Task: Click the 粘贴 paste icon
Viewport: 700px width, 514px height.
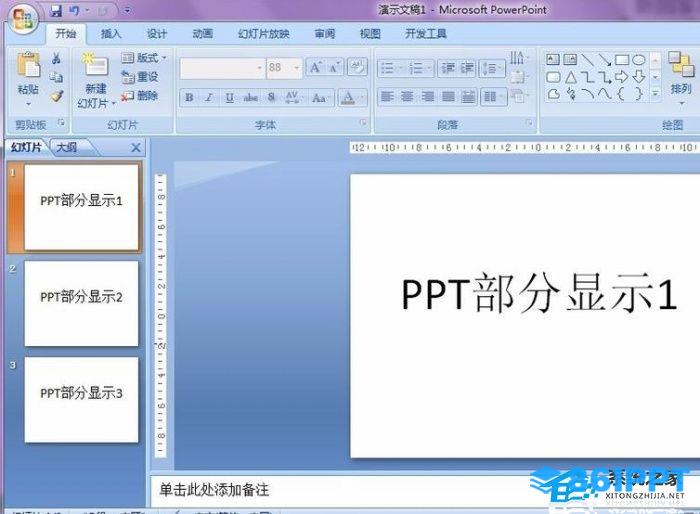Action: point(28,65)
